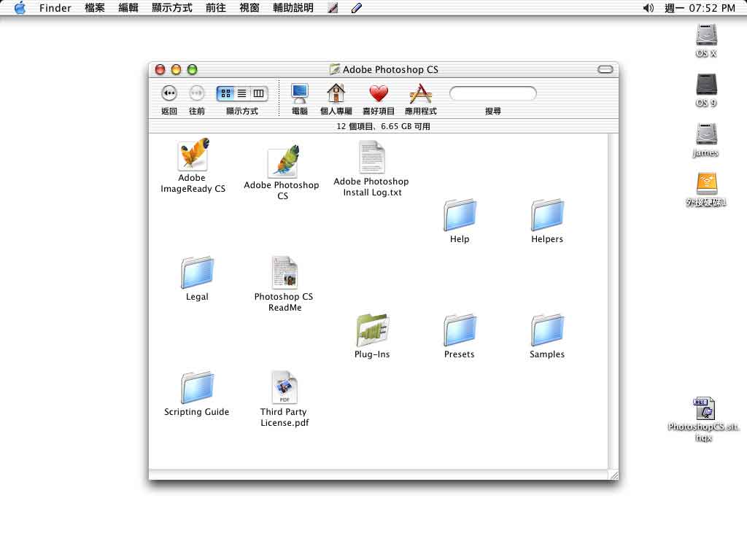Click the window resize handle corner
This screenshot has height=560, width=747.
click(x=614, y=475)
